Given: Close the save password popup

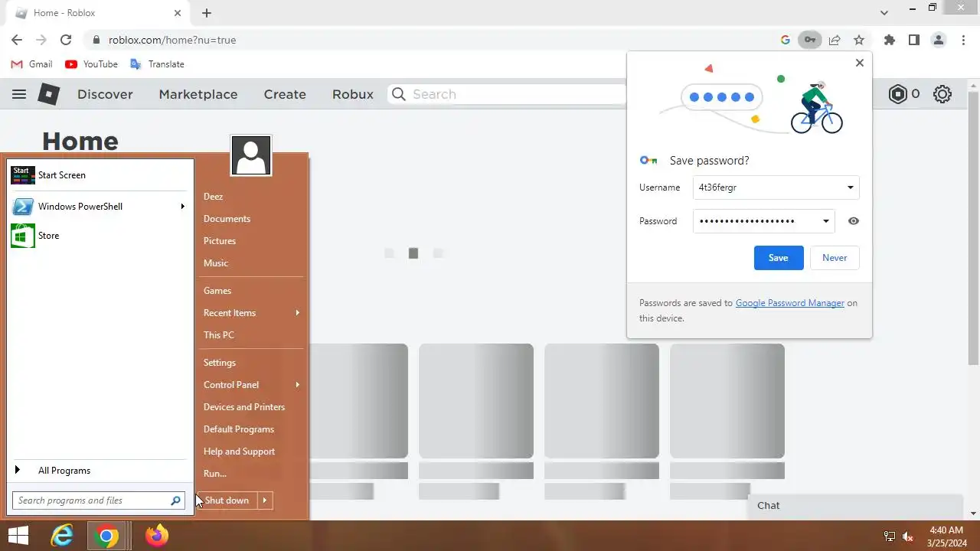Looking at the screenshot, I should pos(860,63).
